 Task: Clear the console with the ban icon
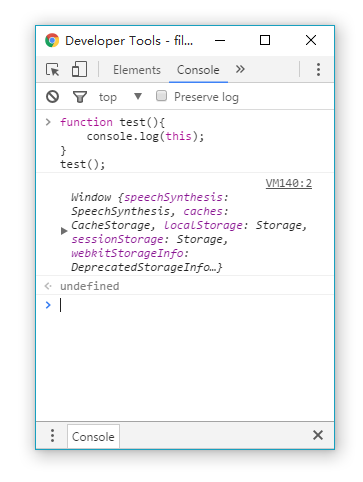pyautogui.click(x=53, y=97)
